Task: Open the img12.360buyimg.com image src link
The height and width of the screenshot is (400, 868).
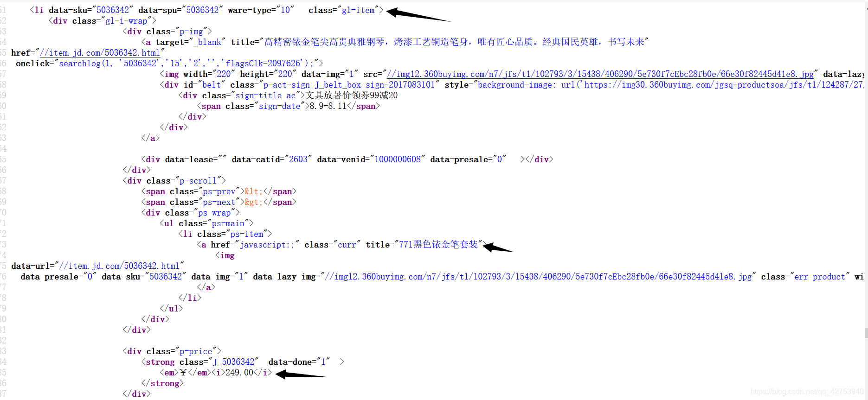Action: tap(600, 74)
